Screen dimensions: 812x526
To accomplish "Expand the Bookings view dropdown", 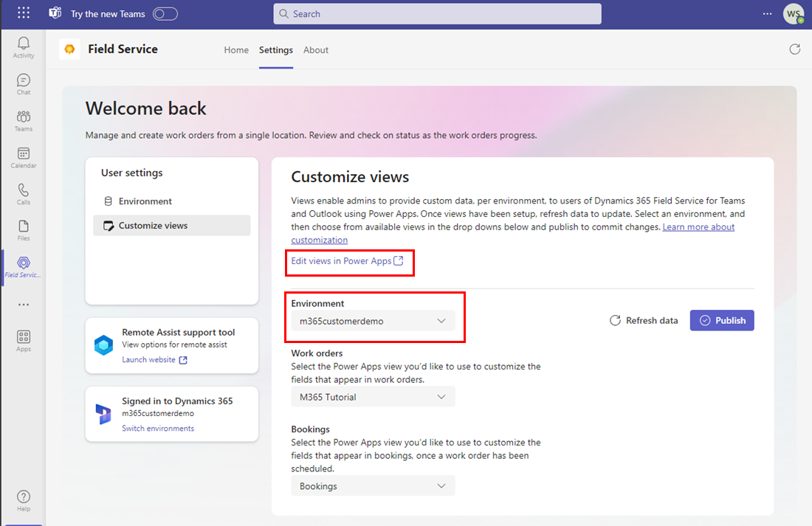I will coord(373,486).
